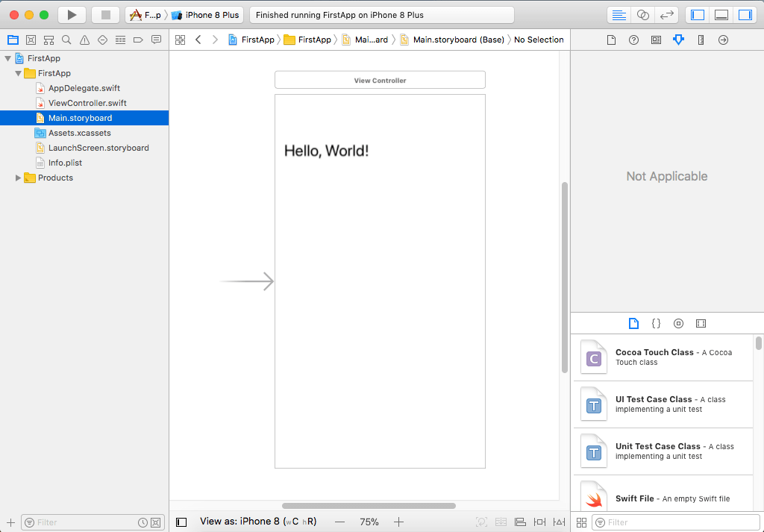The width and height of the screenshot is (764, 532).
Task: Run the FirstApp project
Action: point(70,14)
